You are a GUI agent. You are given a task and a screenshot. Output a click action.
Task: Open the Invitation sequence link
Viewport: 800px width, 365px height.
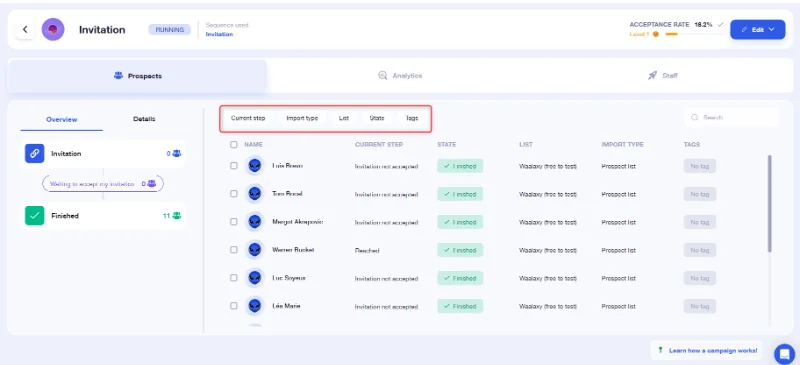coord(219,34)
